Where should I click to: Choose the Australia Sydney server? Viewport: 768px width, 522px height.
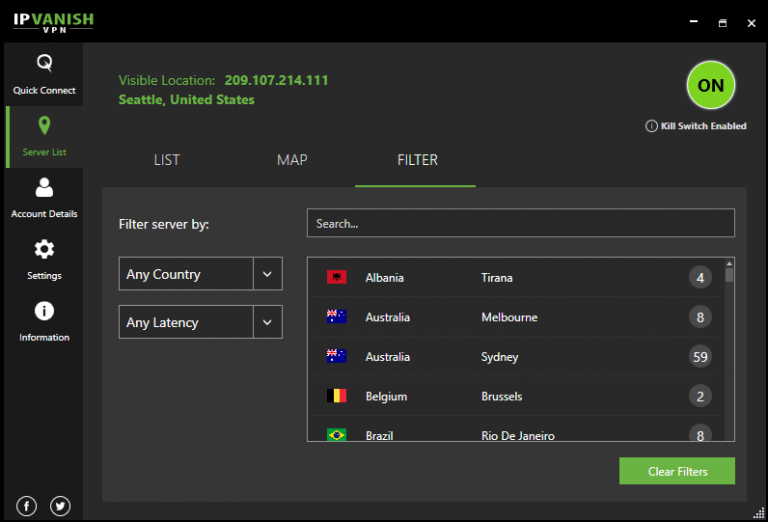coord(510,357)
